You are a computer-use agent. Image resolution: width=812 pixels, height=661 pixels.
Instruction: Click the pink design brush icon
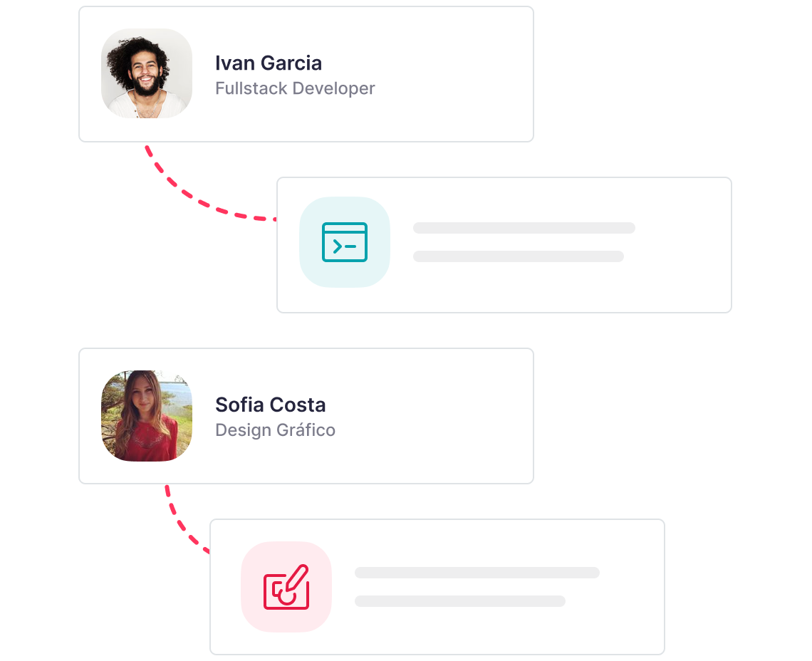click(x=286, y=587)
